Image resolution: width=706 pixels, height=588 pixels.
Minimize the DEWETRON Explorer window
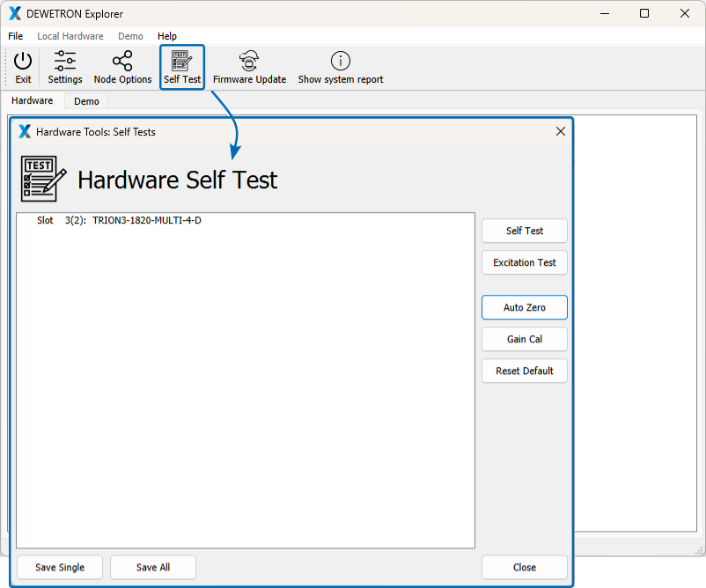605,13
